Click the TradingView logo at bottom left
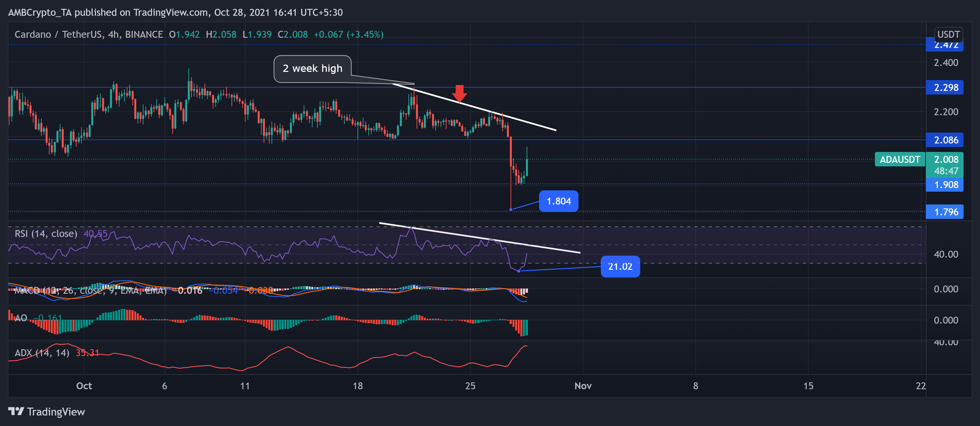Screen dimensions: 980x426 (46, 412)
